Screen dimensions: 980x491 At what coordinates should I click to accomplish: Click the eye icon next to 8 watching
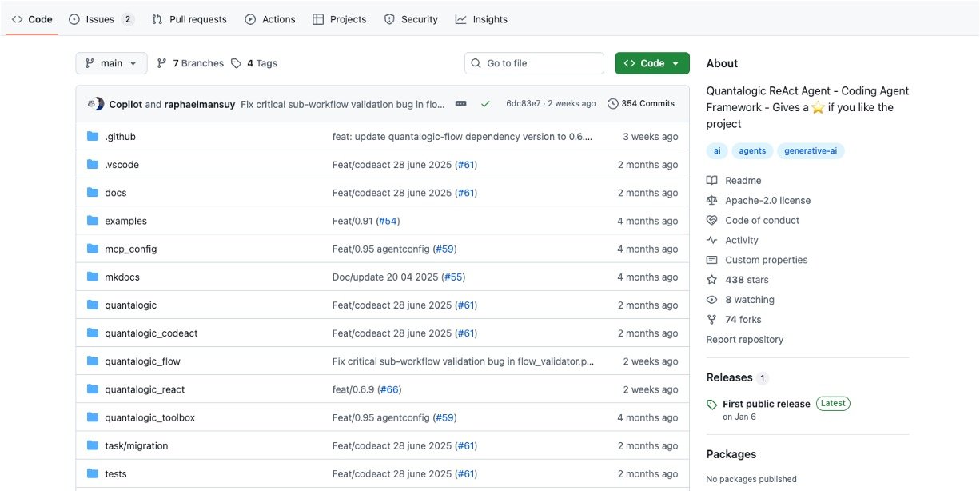pos(711,300)
